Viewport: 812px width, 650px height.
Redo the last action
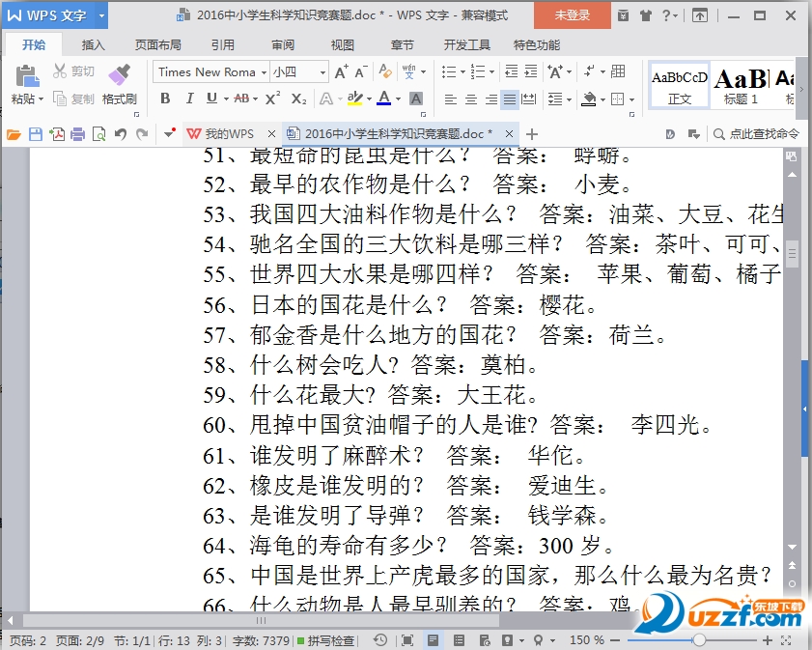[142, 134]
